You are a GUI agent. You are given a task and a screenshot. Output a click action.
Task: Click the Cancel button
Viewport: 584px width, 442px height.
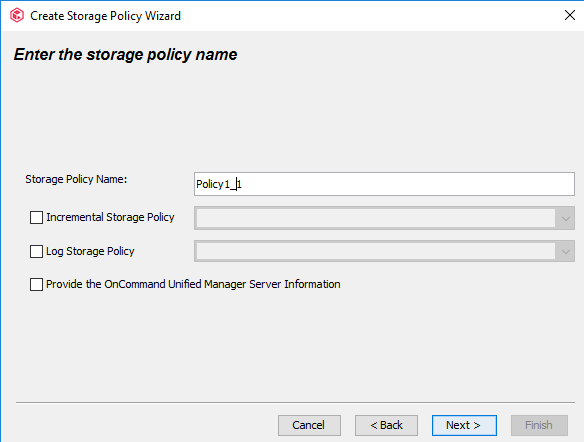(309, 425)
